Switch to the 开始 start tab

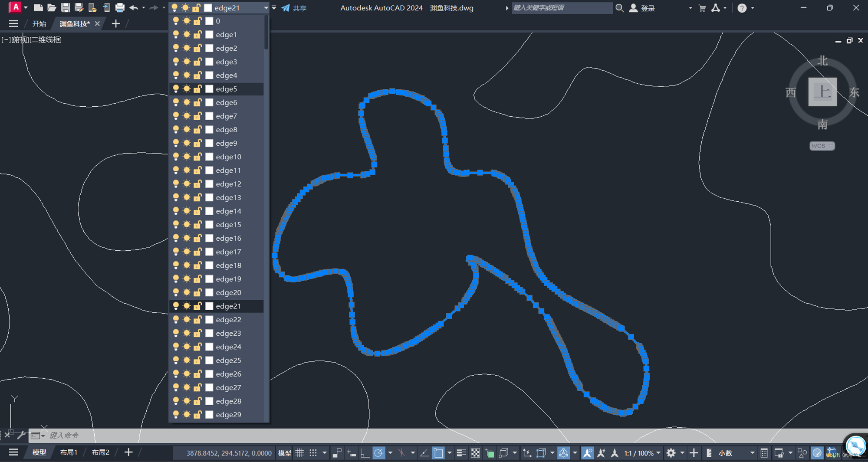[x=39, y=23]
